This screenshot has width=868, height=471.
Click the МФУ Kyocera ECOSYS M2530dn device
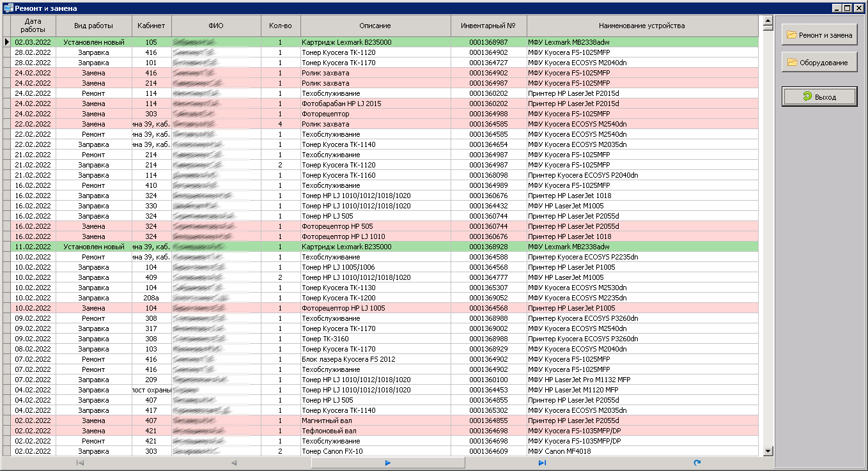[642, 288]
